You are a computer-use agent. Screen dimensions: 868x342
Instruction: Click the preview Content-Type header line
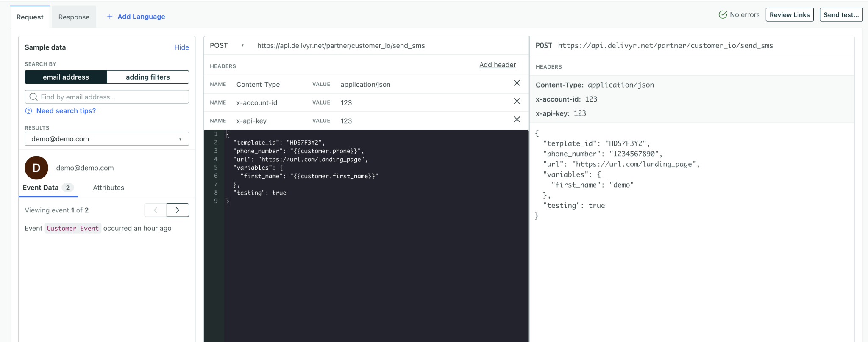pos(595,85)
